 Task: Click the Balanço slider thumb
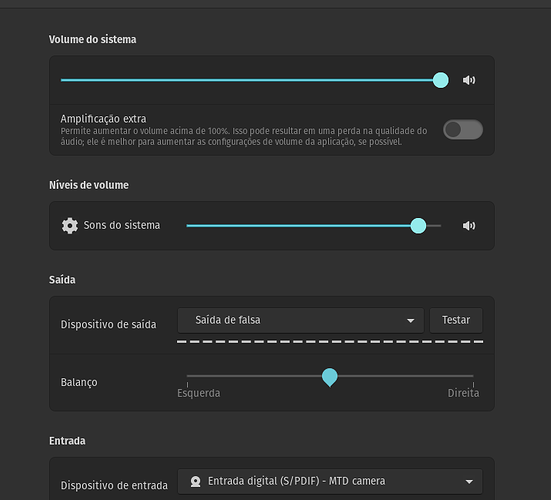point(330,377)
